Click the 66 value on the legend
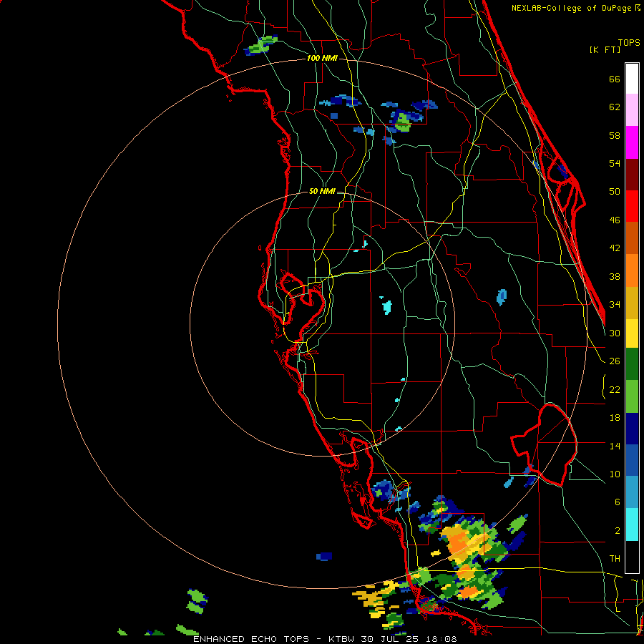This screenshot has height=644, width=644. [615, 79]
